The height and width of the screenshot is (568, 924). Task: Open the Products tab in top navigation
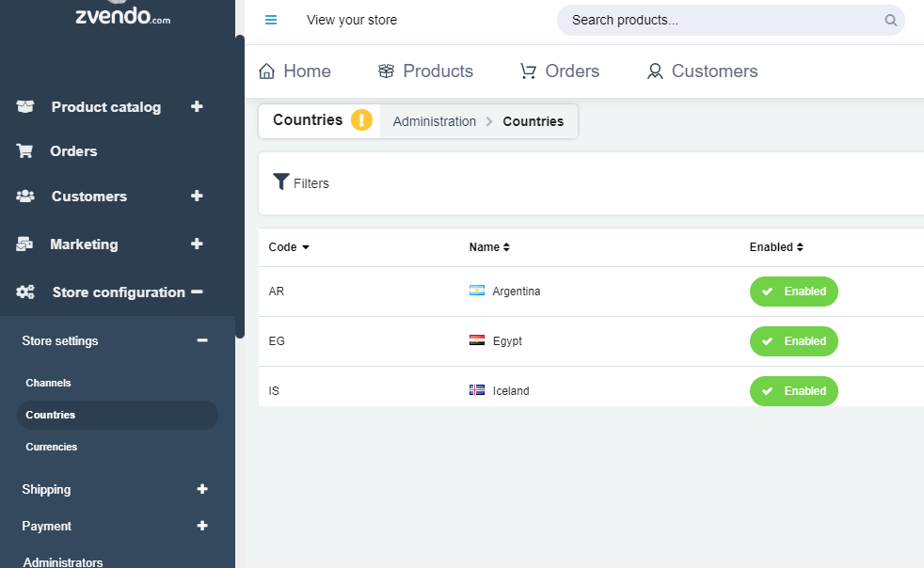coord(425,71)
